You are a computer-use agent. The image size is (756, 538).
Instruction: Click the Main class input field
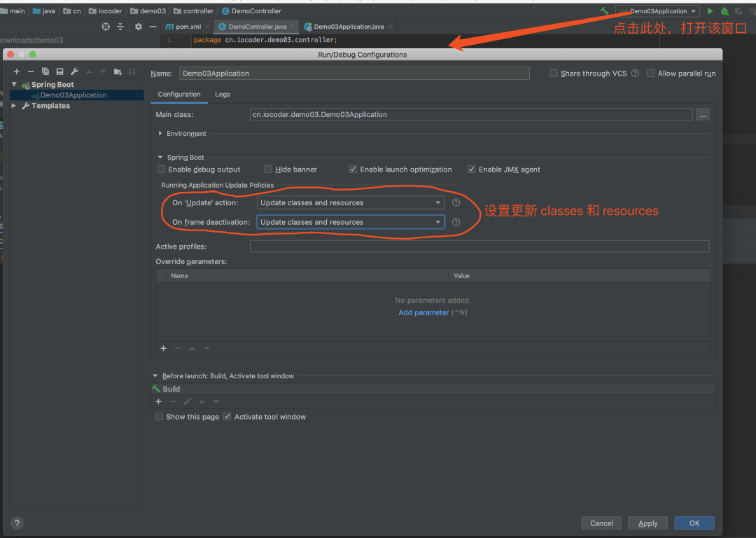(471, 114)
